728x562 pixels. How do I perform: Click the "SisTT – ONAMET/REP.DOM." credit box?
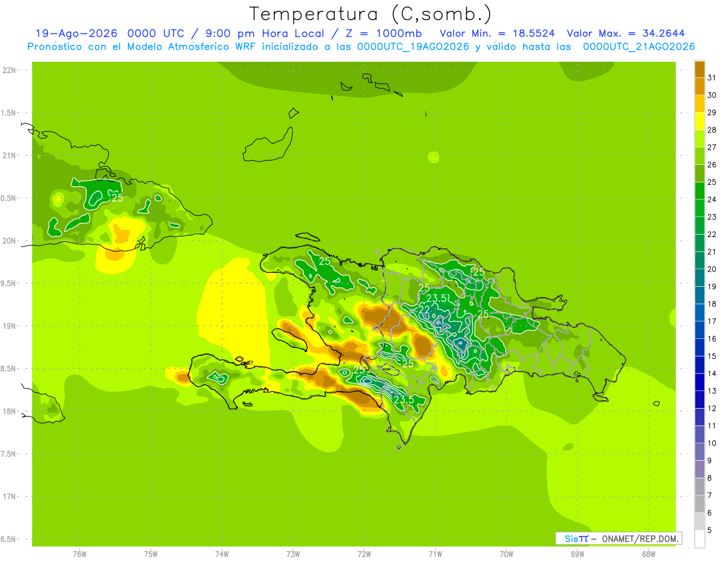pyautogui.click(x=618, y=538)
